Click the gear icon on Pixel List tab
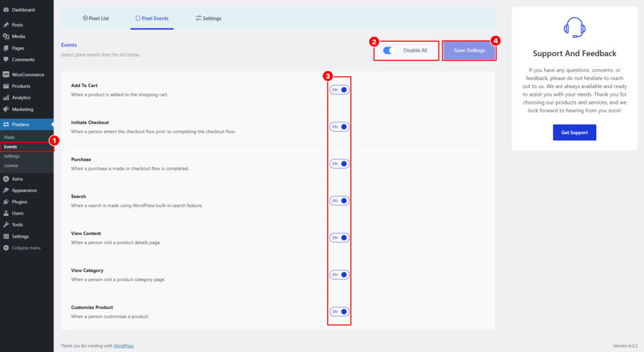Viewport: 644px width, 352px height. (85, 18)
